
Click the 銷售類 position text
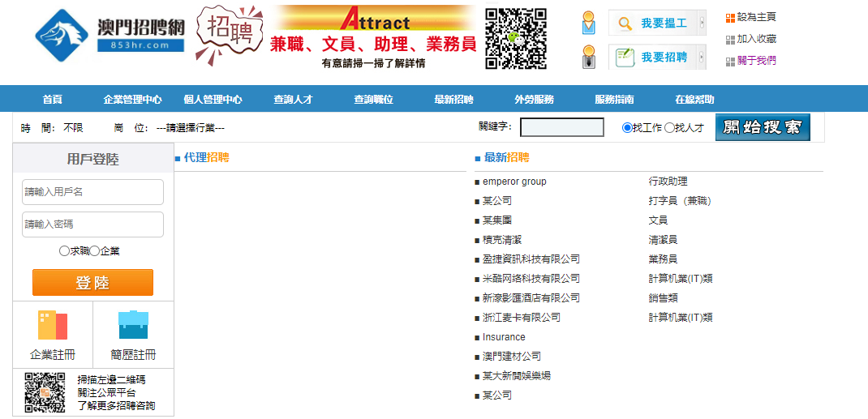[664, 298]
